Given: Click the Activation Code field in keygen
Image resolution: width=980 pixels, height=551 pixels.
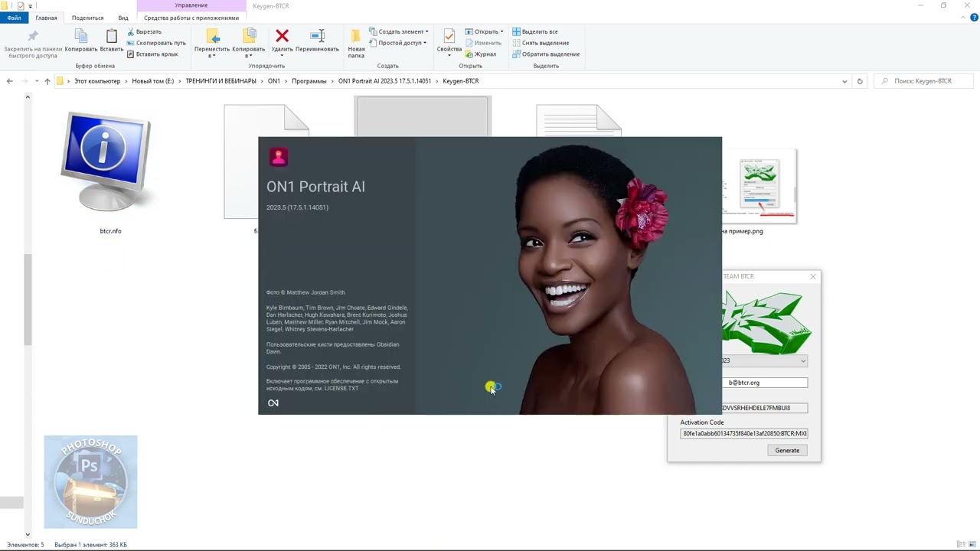Looking at the screenshot, I should (x=743, y=433).
